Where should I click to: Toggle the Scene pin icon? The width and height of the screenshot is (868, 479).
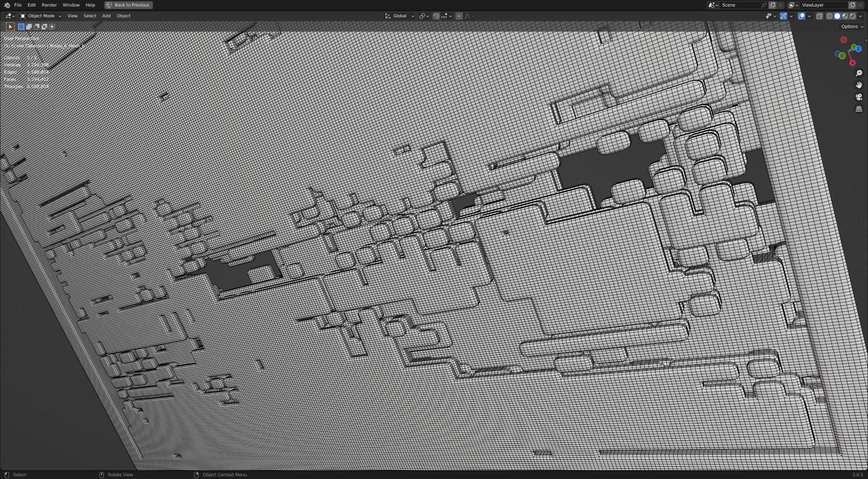coord(764,5)
